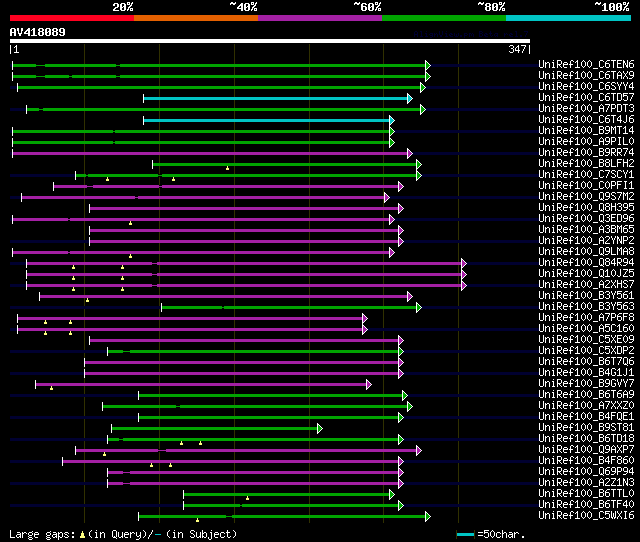
Task: Select the UniRef100_A7XXZ0 label
Action: [x=586, y=406]
